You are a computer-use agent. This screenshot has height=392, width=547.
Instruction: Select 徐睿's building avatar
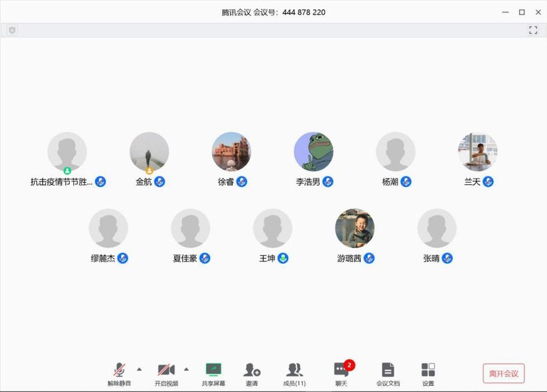pyautogui.click(x=231, y=151)
